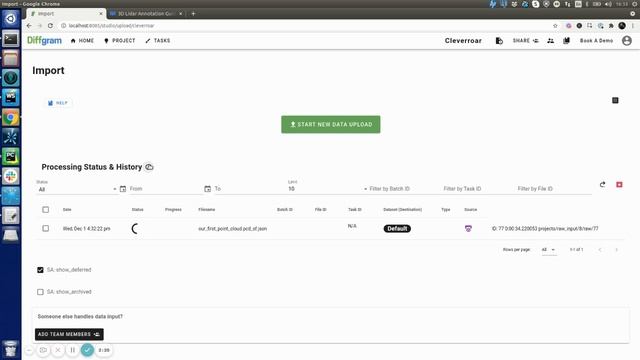Click ADD TEAM MEMBERS button
640x360 pixels.
point(69,334)
